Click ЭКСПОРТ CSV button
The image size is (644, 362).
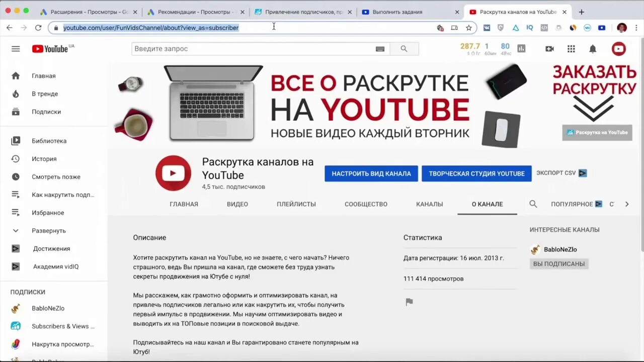(561, 173)
